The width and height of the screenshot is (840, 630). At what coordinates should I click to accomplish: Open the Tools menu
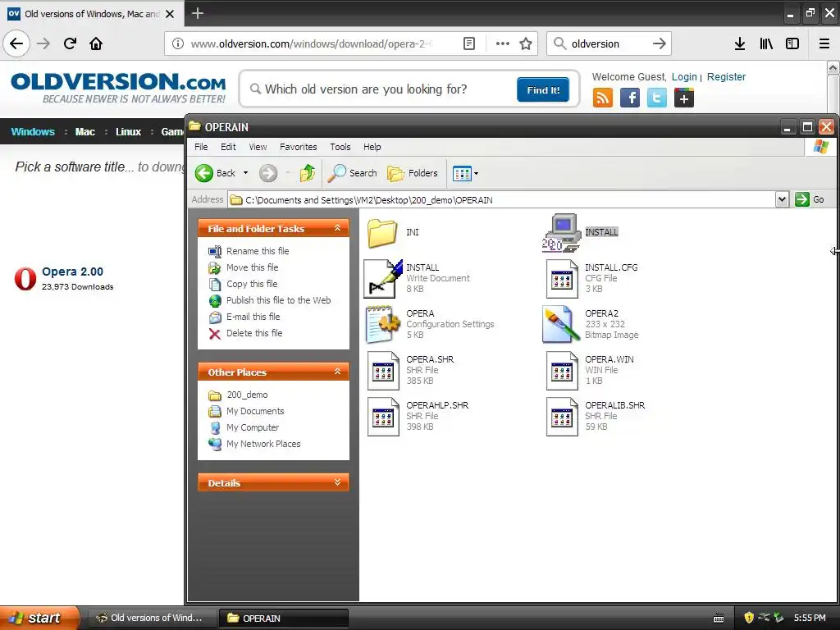coord(340,147)
